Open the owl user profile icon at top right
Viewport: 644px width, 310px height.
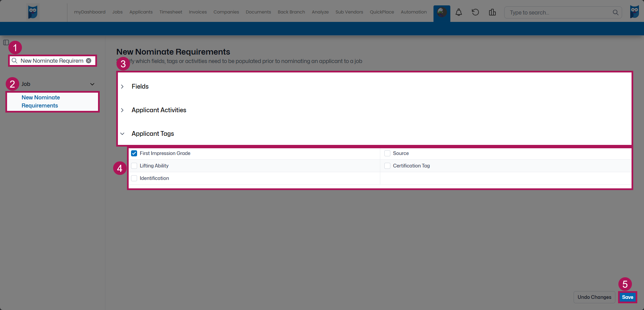pos(635,12)
